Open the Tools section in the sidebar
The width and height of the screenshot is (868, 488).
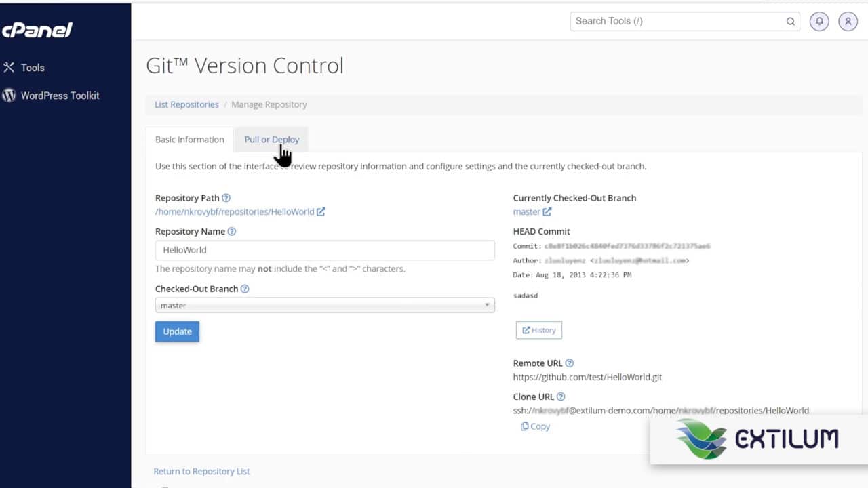(x=33, y=68)
